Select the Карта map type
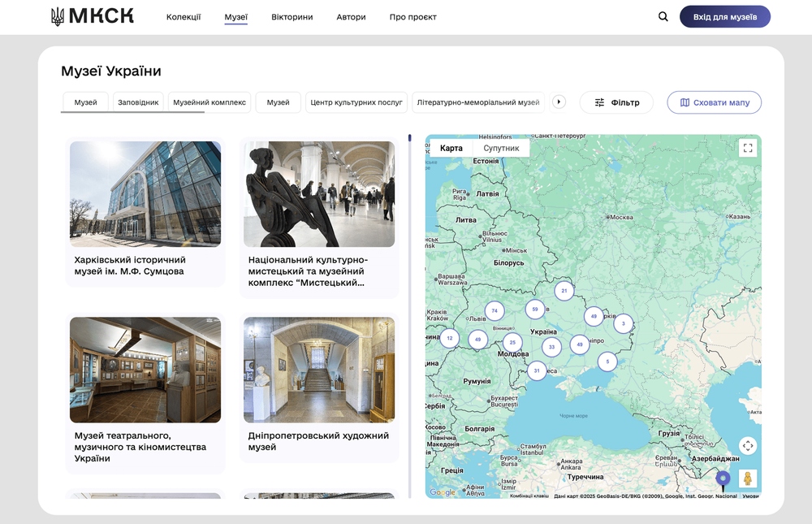Screen dimensions: 812x524 pyautogui.click(x=451, y=148)
